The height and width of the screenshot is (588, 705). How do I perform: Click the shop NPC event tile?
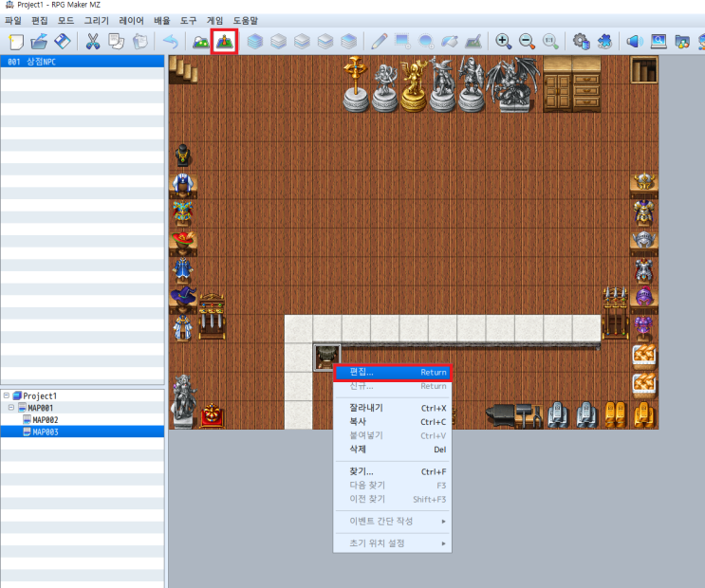tap(326, 358)
